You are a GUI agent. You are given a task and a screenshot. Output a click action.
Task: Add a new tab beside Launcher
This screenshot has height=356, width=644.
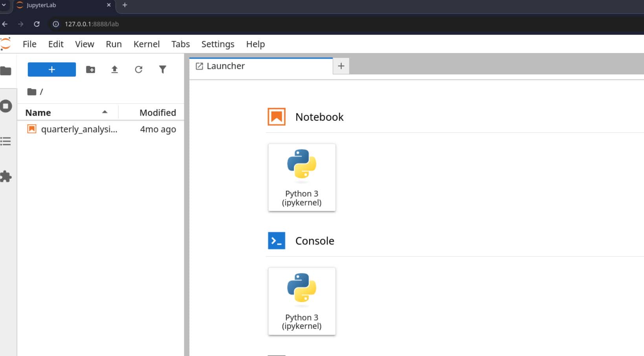(x=341, y=66)
